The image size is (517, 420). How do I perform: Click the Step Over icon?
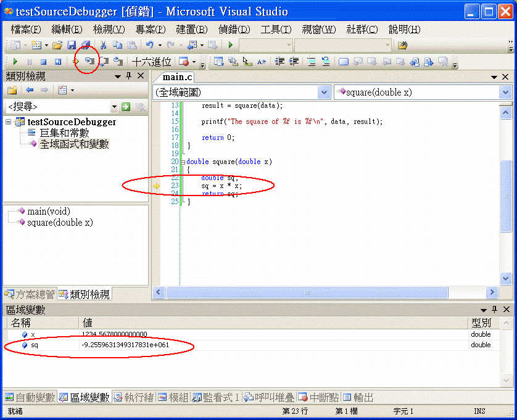(104, 61)
